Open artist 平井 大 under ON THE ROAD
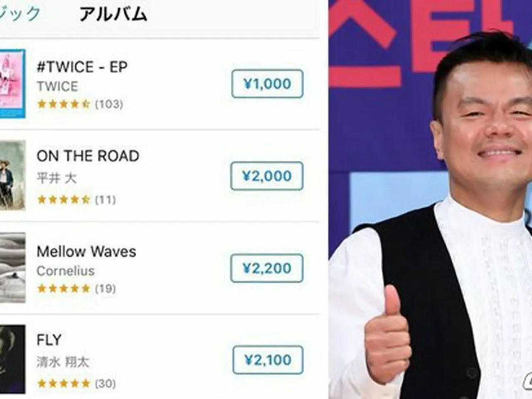Viewport: 532px width, 399px height. tap(57, 178)
